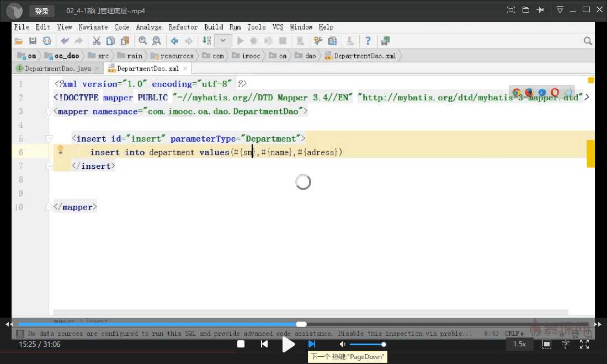Open in Opera browser icon
This screenshot has width=607, height=364.
point(555,93)
